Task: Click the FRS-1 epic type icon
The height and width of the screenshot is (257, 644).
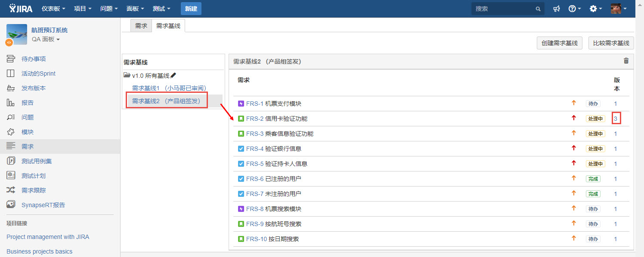Action: (x=241, y=104)
